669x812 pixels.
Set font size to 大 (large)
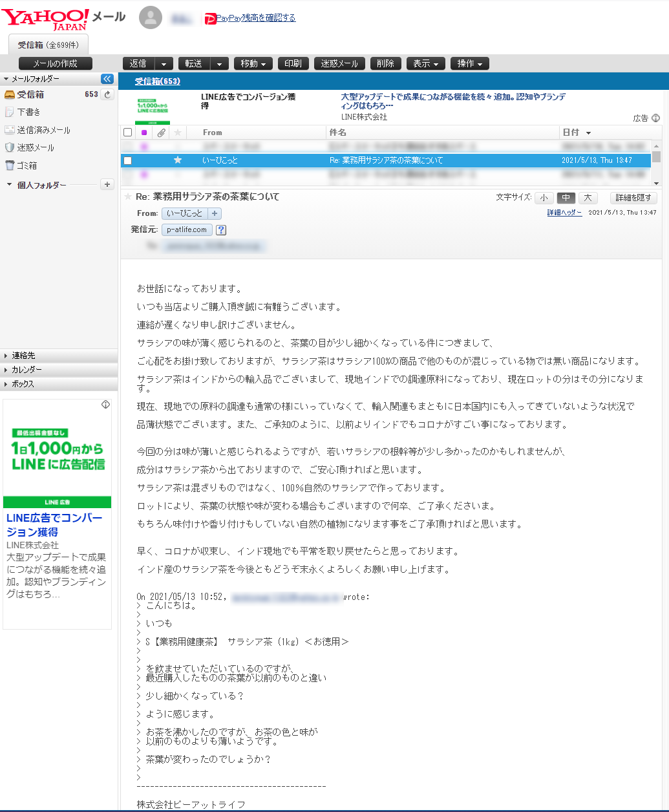pos(588,198)
